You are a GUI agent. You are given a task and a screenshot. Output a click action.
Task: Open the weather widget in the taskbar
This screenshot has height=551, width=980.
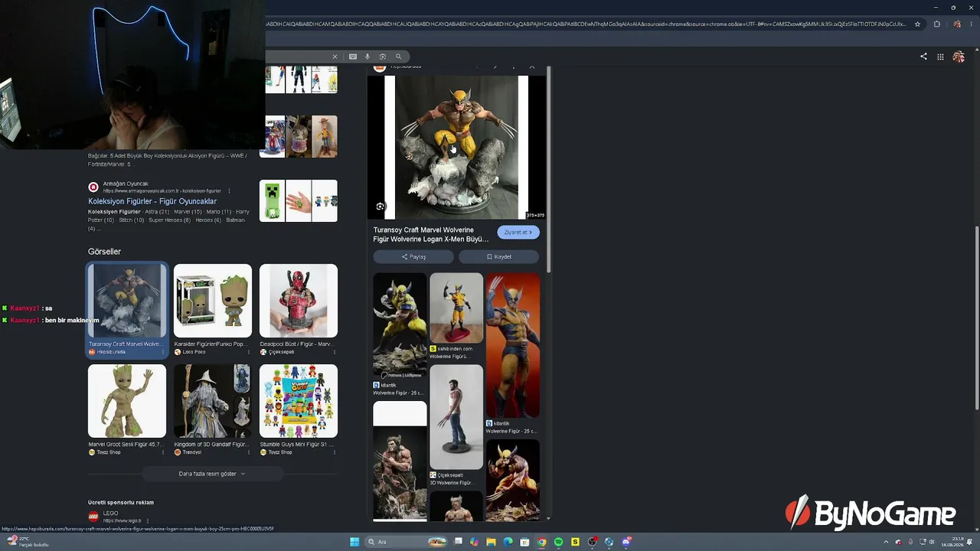tap(28, 542)
